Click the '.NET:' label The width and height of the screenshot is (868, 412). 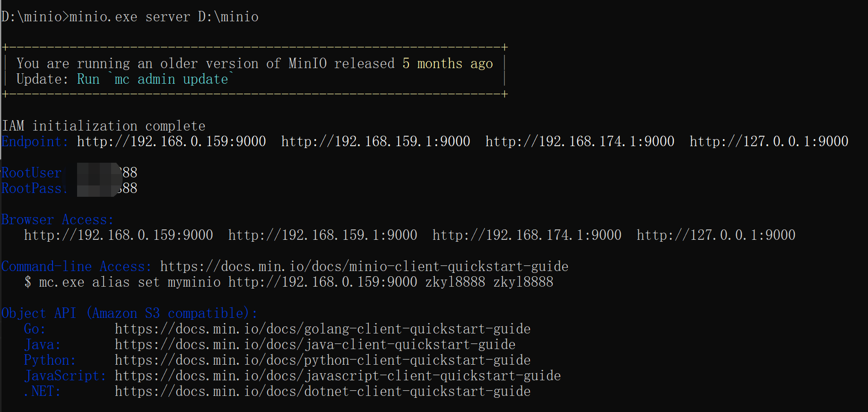click(x=43, y=391)
